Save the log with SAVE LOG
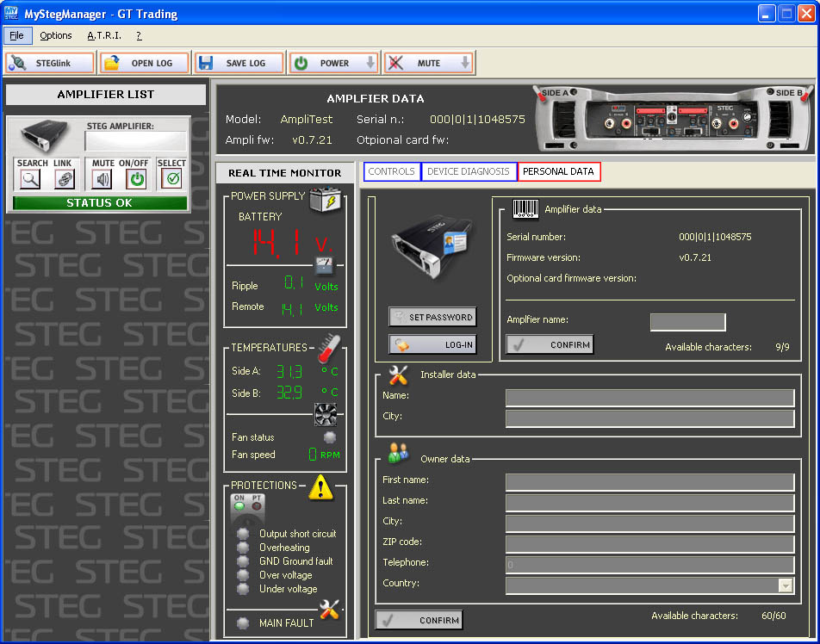The width and height of the screenshot is (820, 644). coord(239,63)
